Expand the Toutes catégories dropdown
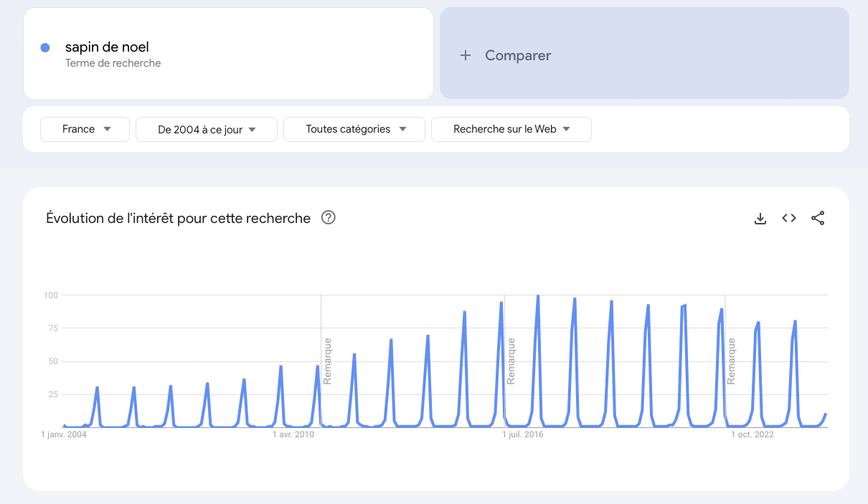The height and width of the screenshot is (504, 868). pos(354,129)
